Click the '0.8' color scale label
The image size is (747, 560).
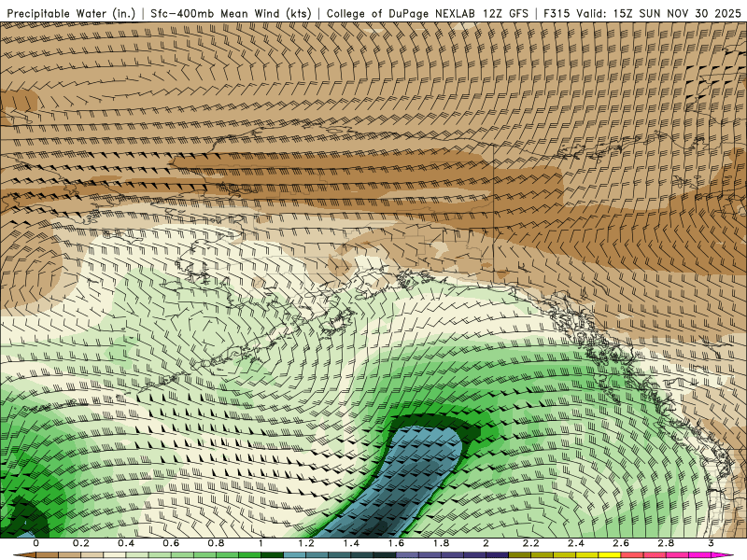click(x=217, y=543)
